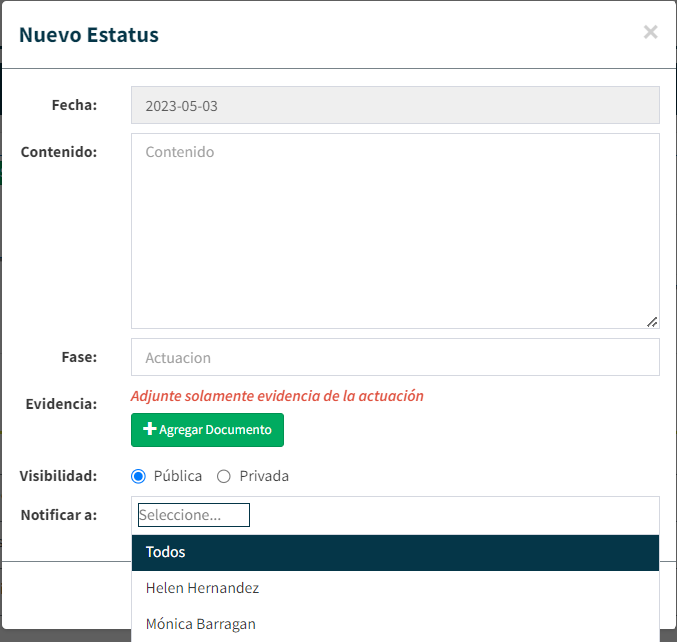Screen dimensions: 677x642
Task: Click the Seleccione search box
Action: pyautogui.click(x=194, y=515)
